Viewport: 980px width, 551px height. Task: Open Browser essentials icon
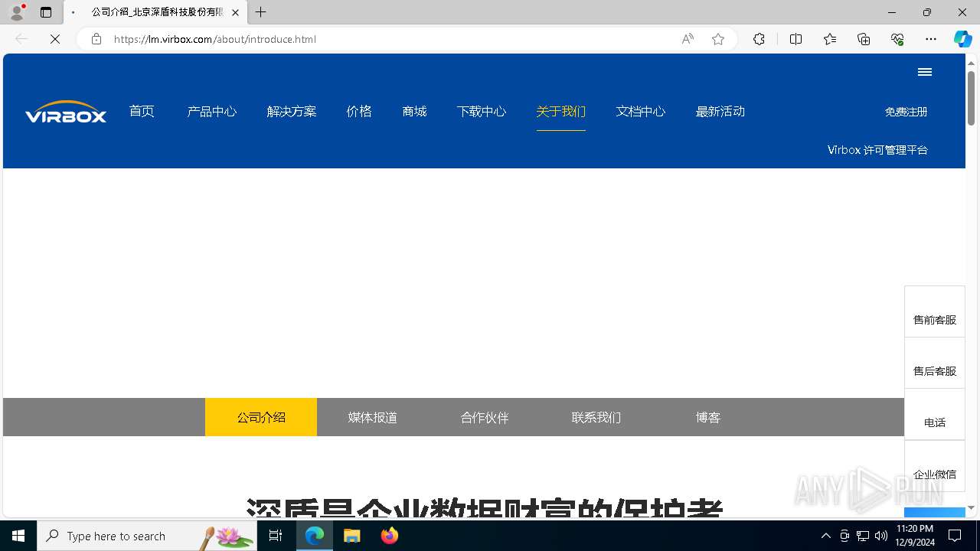[x=897, y=39]
